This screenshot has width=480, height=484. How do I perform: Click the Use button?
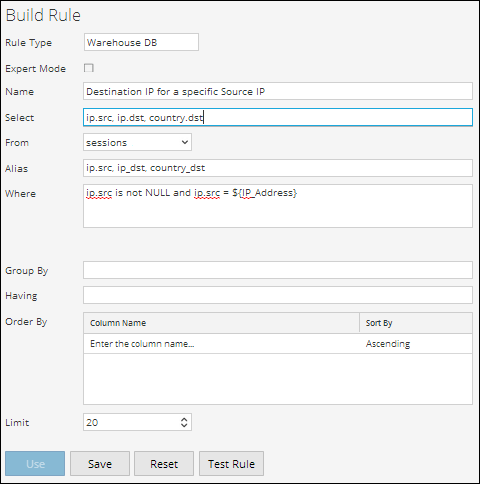tap(35, 464)
